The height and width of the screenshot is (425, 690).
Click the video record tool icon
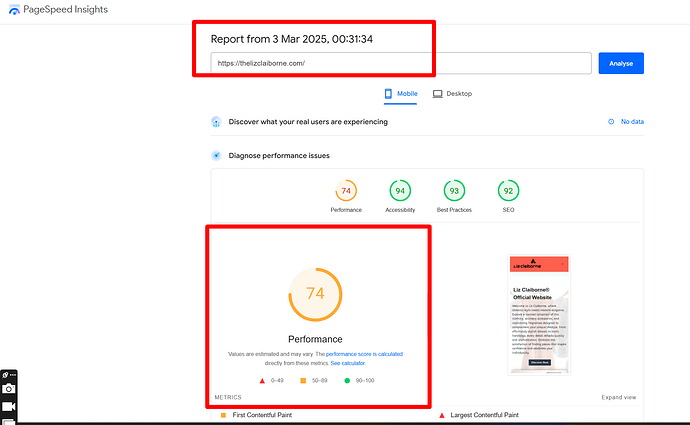(x=8, y=407)
